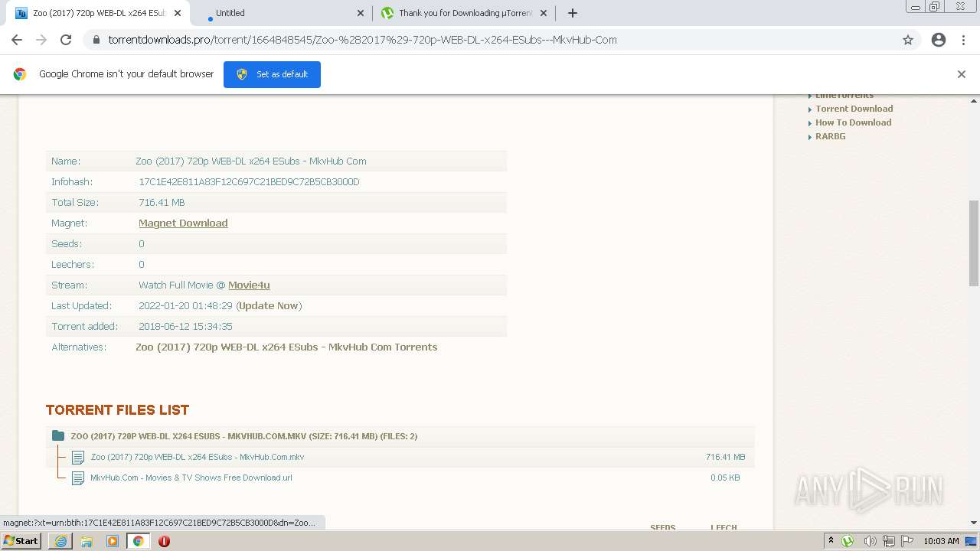Viewport: 980px width, 551px height.
Task: Select the infohash value text
Action: [249, 182]
